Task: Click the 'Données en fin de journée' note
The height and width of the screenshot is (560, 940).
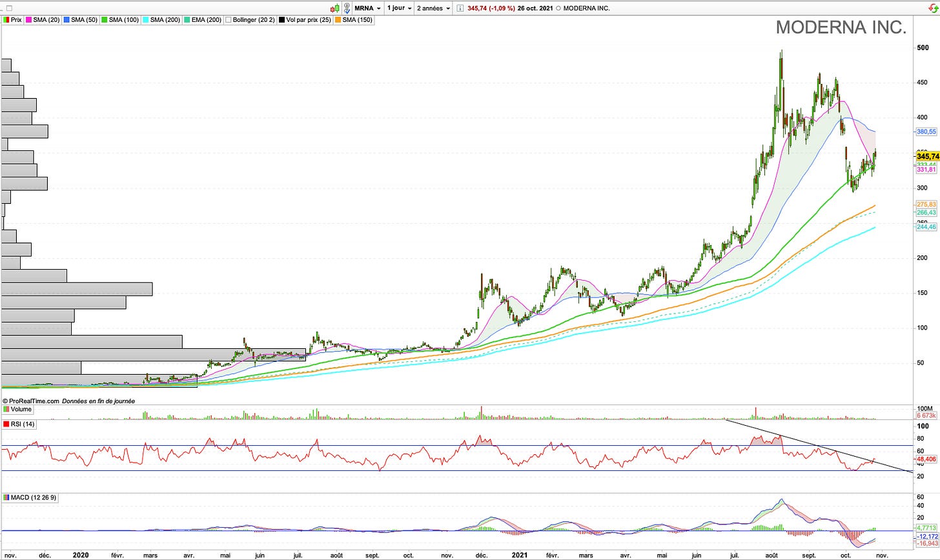Action: (99, 401)
